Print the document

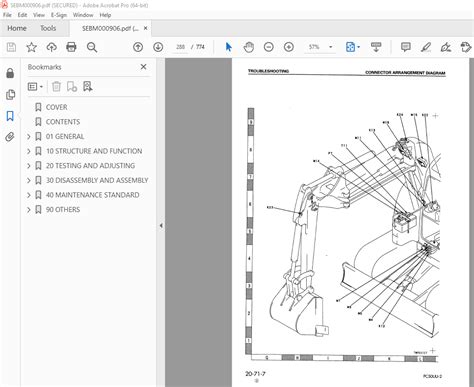[x=71, y=47]
